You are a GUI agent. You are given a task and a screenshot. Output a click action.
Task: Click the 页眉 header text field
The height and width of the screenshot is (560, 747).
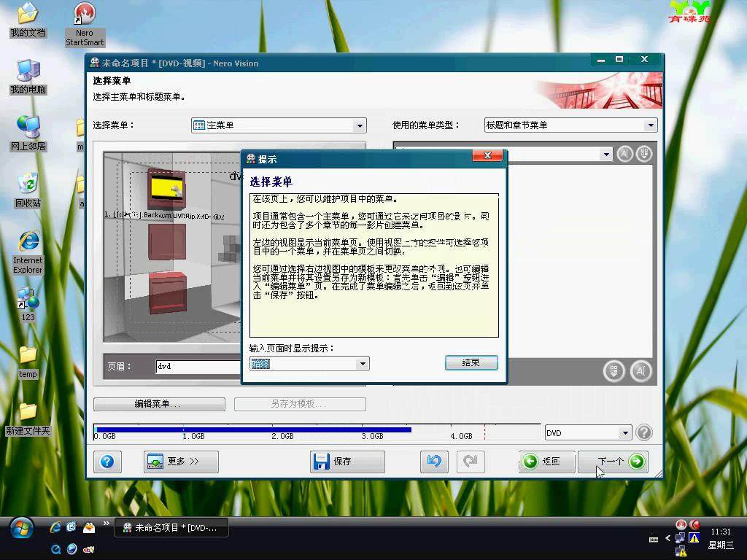click(198, 367)
